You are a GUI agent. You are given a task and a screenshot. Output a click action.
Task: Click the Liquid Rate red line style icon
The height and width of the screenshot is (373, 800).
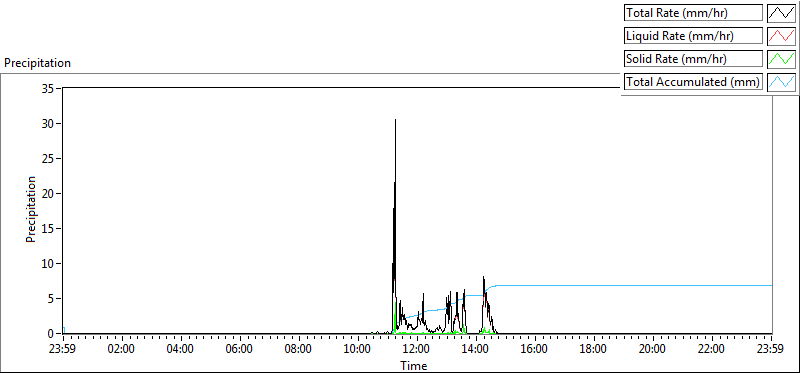coord(781,36)
